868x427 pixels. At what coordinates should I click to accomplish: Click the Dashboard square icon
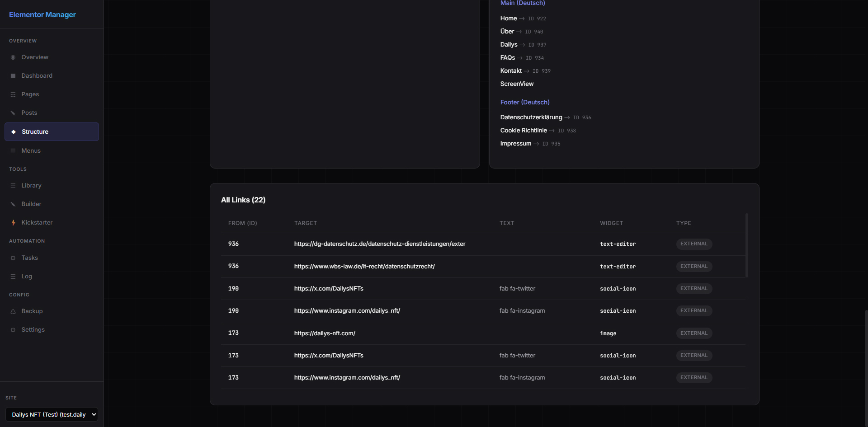pyautogui.click(x=13, y=76)
